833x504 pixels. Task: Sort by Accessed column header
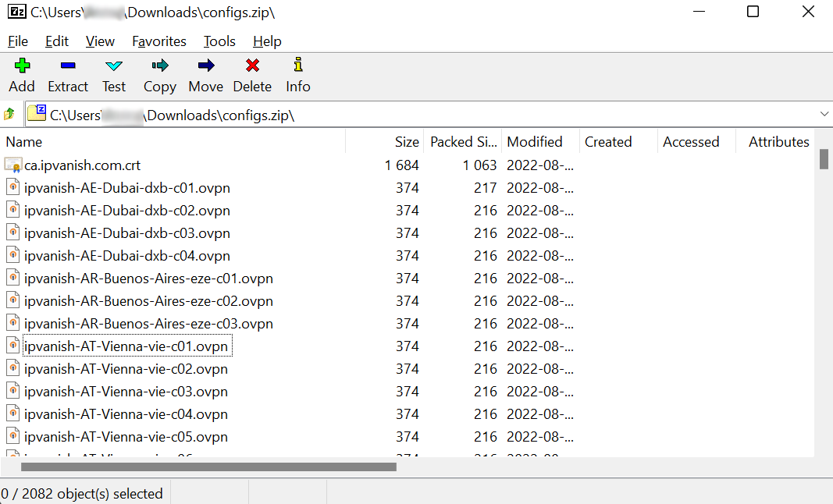click(696, 142)
